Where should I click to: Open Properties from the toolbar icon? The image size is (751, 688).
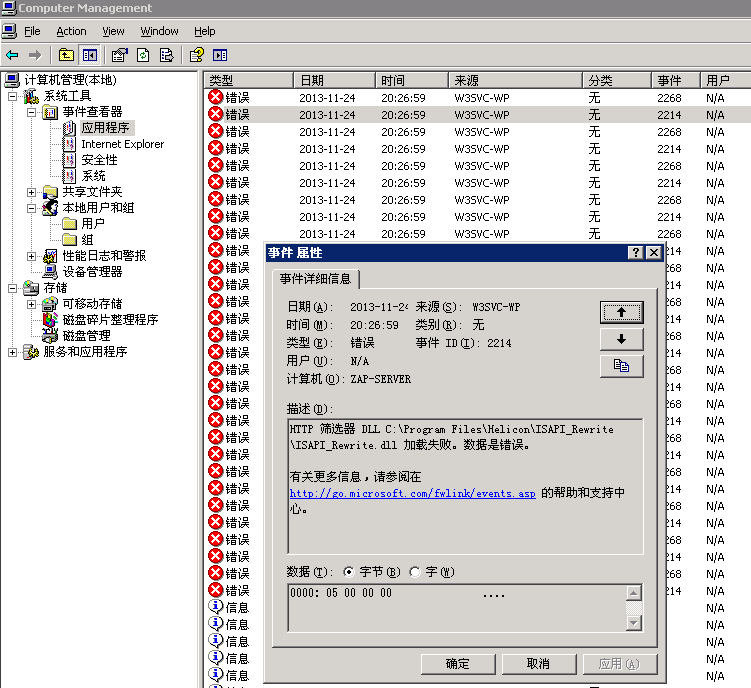point(120,55)
